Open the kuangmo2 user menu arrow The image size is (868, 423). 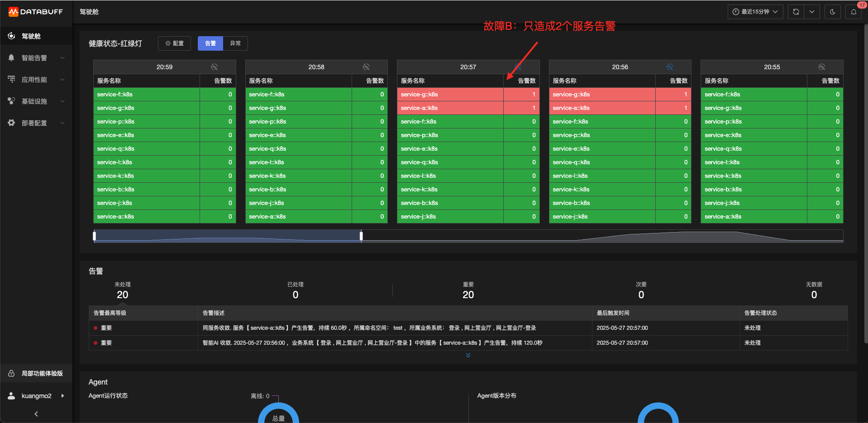click(x=62, y=396)
